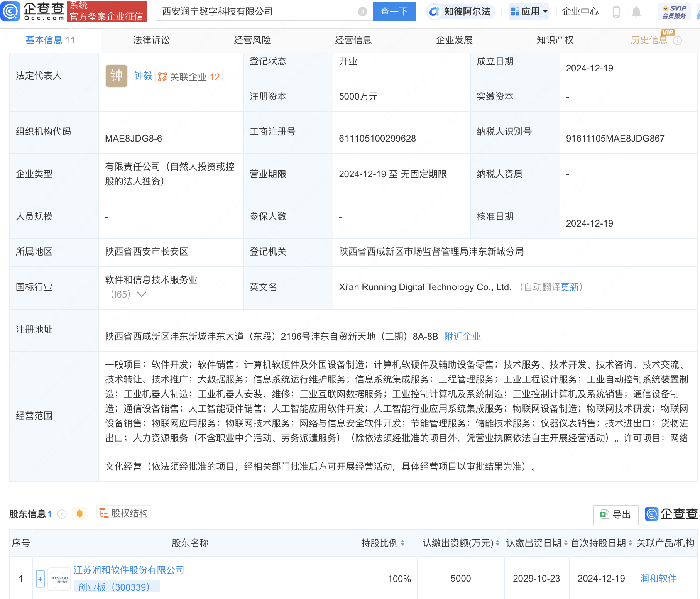Image resolution: width=700 pixels, height=599 pixels.
Task: Switch to 经营风险 tab
Action: point(252,40)
